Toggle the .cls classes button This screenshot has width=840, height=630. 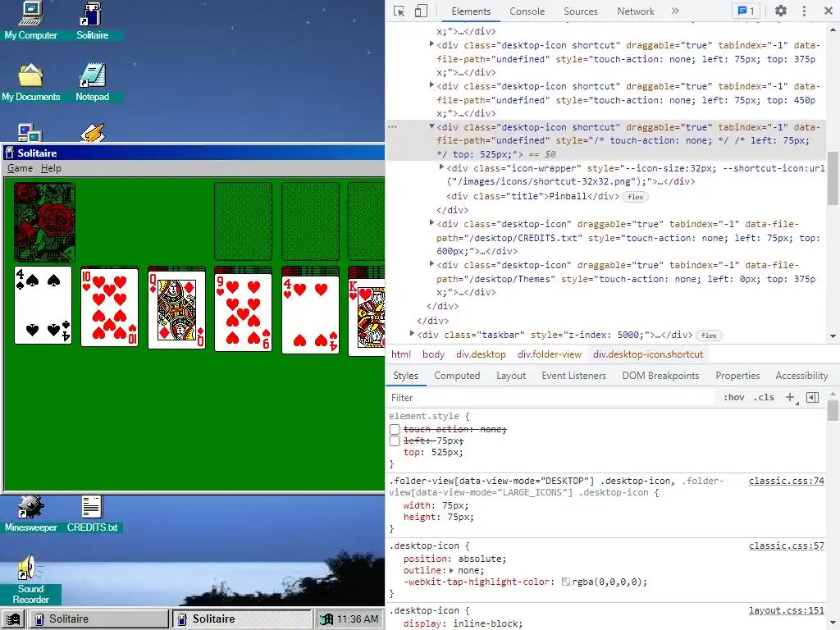pyautogui.click(x=764, y=398)
